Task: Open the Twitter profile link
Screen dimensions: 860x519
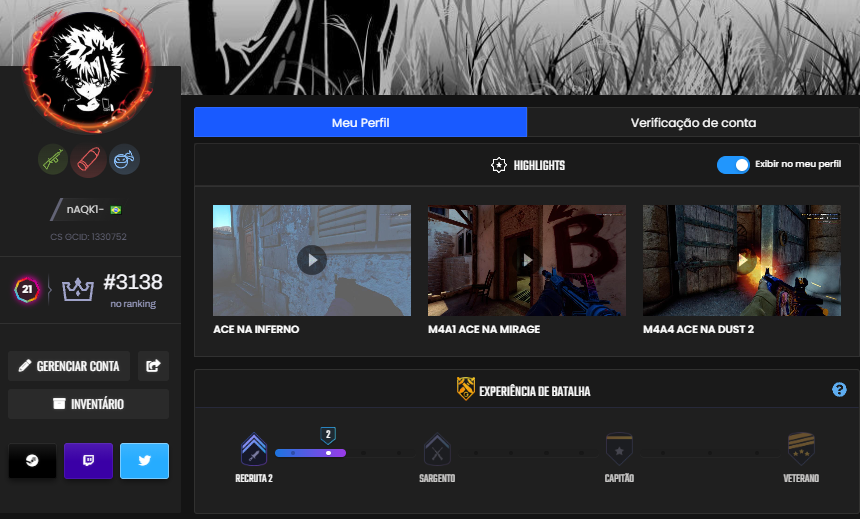Action: (144, 461)
